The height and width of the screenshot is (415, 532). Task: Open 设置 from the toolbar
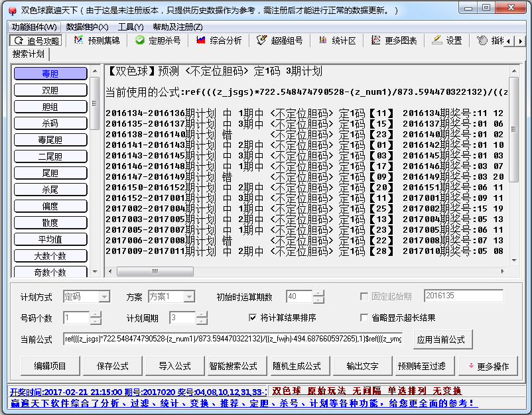[447, 40]
